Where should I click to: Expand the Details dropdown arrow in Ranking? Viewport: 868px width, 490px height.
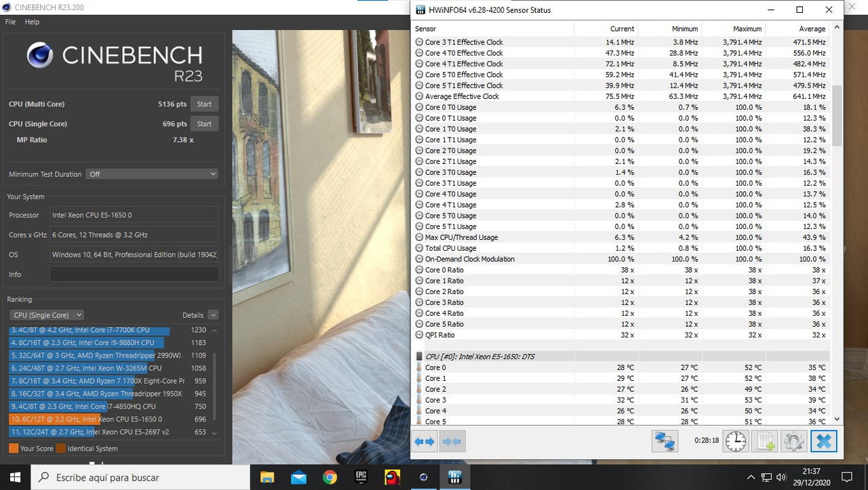pyautogui.click(x=213, y=315)
